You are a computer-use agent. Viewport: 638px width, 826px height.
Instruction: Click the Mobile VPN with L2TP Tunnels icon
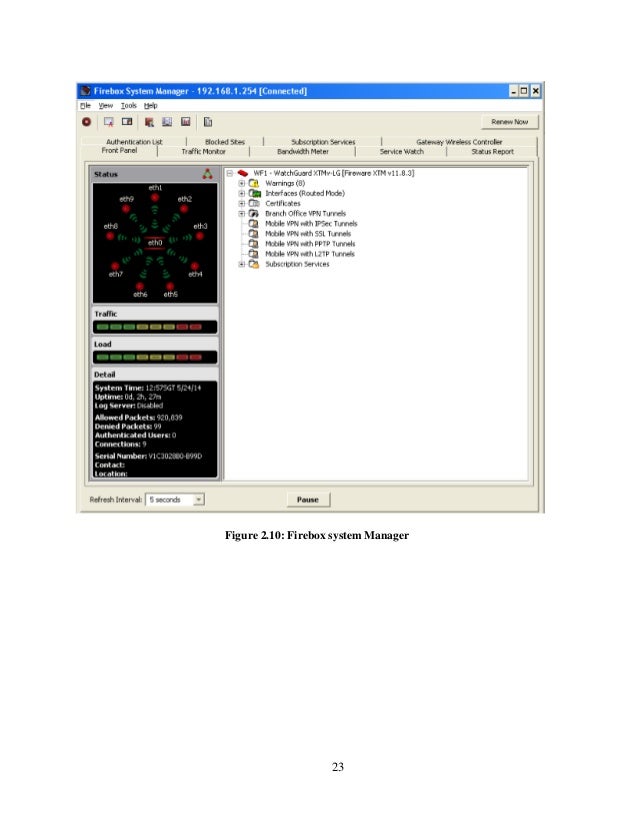pyautogui.click(x=254, y=253)
